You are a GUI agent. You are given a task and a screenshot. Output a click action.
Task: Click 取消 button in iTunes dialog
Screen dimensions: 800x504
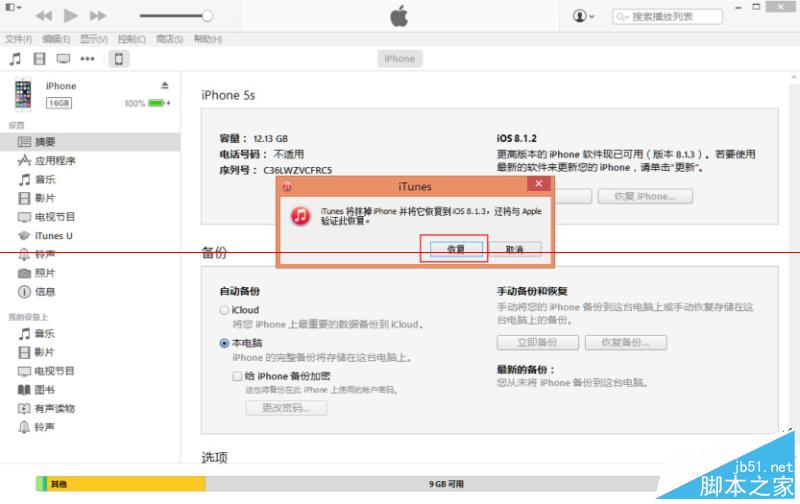pyautogui.click(x=514, y=249)
